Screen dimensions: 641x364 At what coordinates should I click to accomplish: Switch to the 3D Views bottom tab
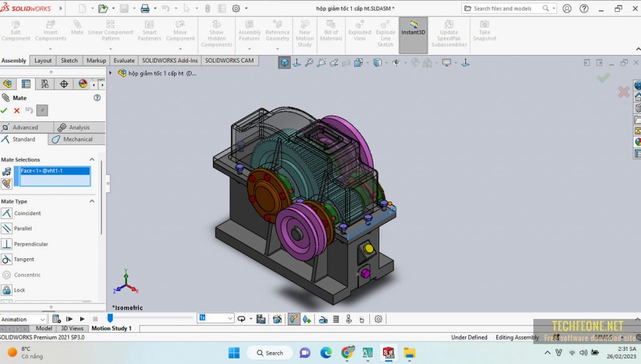click(x=72, y=328)
